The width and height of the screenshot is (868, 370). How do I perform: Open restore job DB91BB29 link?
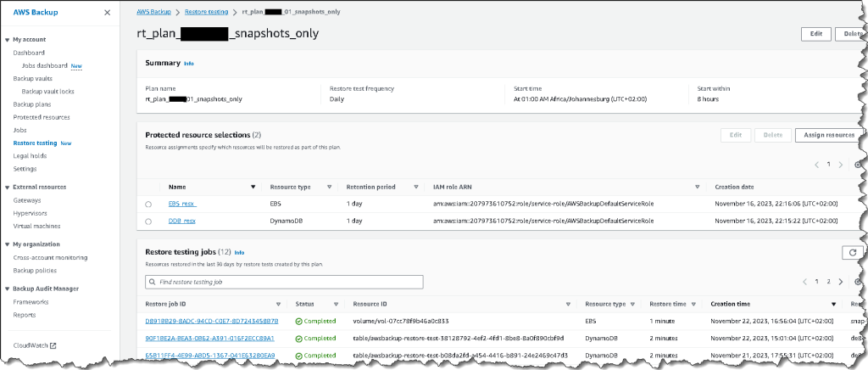(x=211, y=321)
